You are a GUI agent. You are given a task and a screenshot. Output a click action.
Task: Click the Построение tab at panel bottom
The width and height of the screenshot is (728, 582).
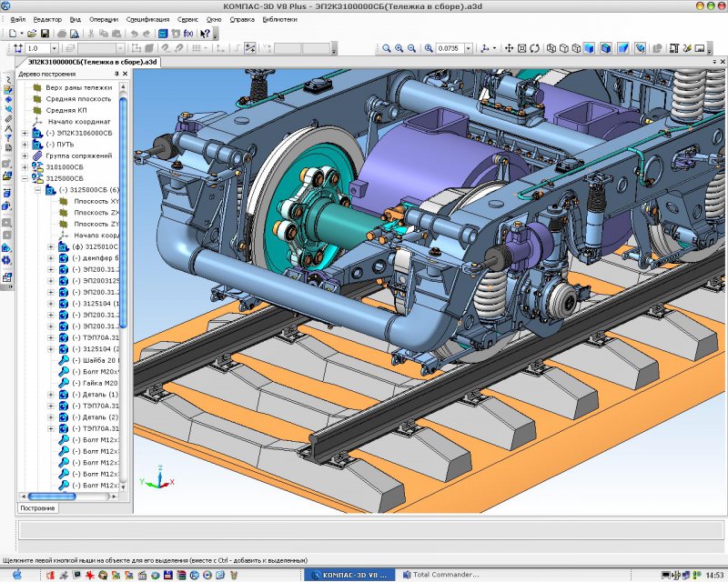pyautogui.click(x=37, y=507)
